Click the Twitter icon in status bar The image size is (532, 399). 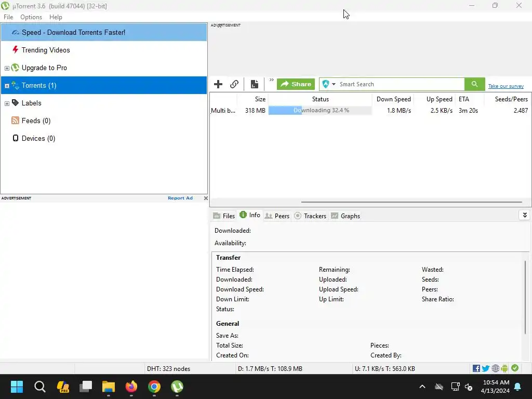[486, 368]
